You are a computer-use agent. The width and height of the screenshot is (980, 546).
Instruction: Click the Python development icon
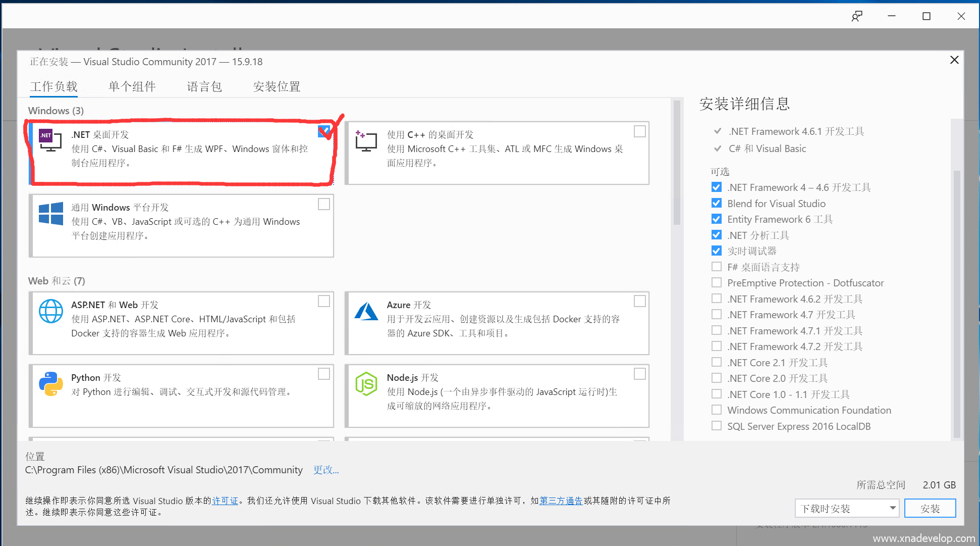click(x=51, y=384)
